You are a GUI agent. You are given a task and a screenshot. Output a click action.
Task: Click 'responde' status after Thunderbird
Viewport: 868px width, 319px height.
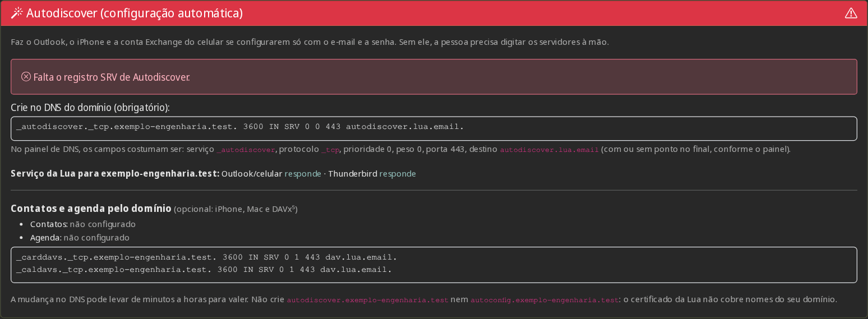click(x=398, y=174)
